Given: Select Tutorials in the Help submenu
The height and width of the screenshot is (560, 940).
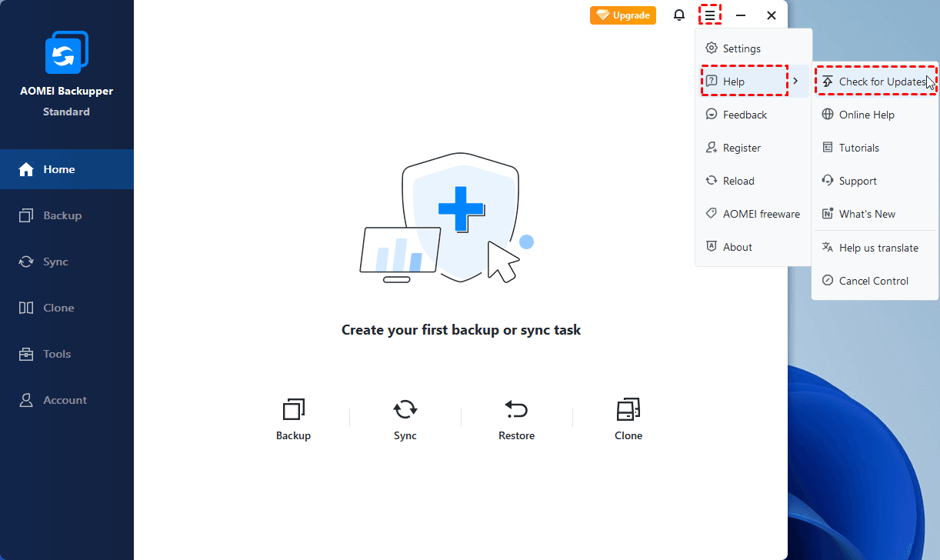Looking at the screenshot, I should (858, 148).
